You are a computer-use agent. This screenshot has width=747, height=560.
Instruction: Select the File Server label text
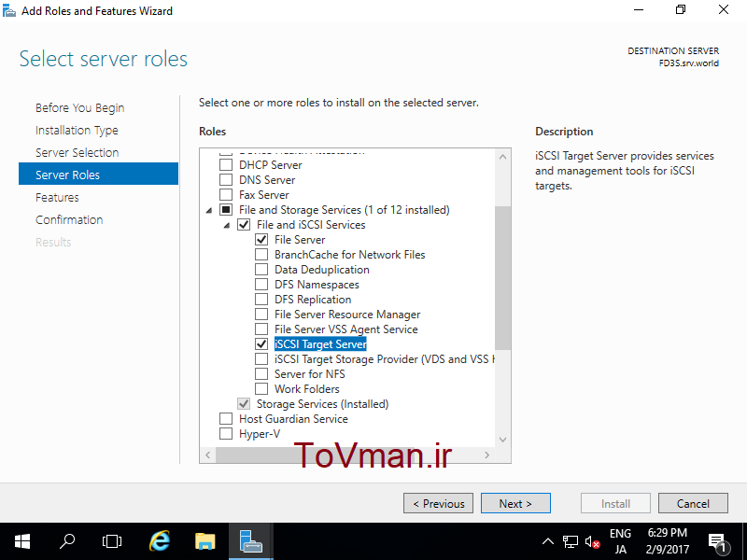(300, 239)
